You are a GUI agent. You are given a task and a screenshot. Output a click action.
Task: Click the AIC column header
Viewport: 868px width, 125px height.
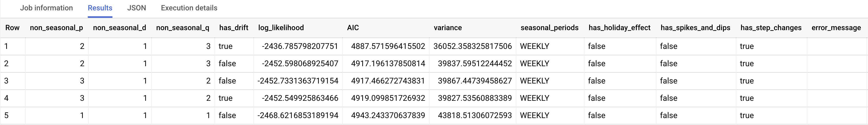[353, 28]
